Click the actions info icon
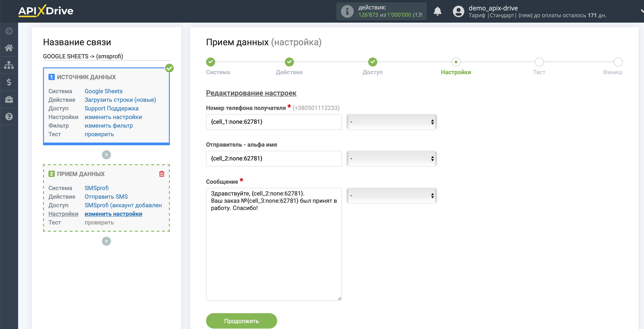The width and height of the screenshot is (644, 329). (347, 11)
